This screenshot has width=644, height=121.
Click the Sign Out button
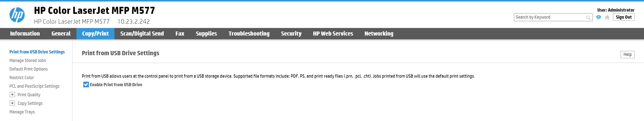click(x=624, y=17)
